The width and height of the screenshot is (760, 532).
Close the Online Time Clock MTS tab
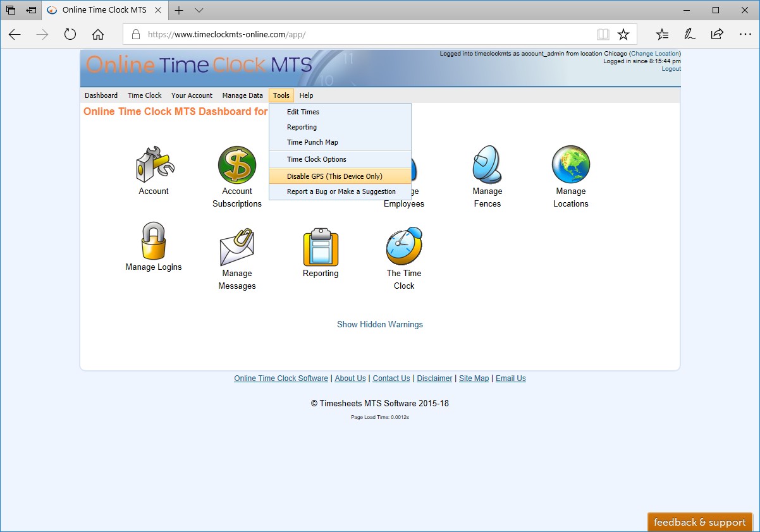pos(159,10)
